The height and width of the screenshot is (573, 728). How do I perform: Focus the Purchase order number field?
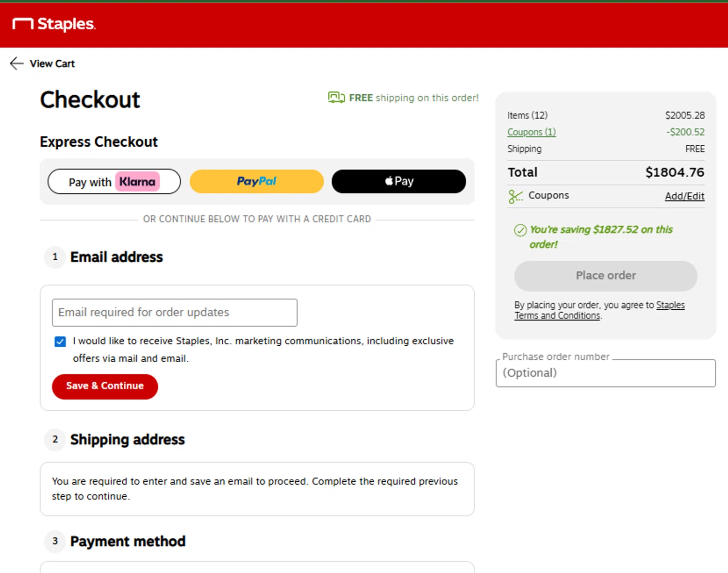(606, 373)
